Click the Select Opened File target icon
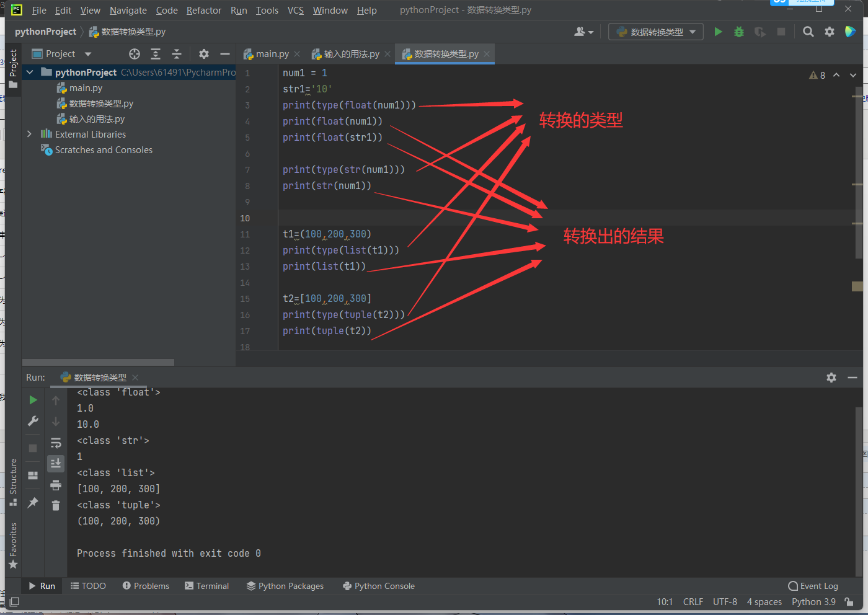Image resolution: width=868 pixels, height=615 pixels. point(135,54)
